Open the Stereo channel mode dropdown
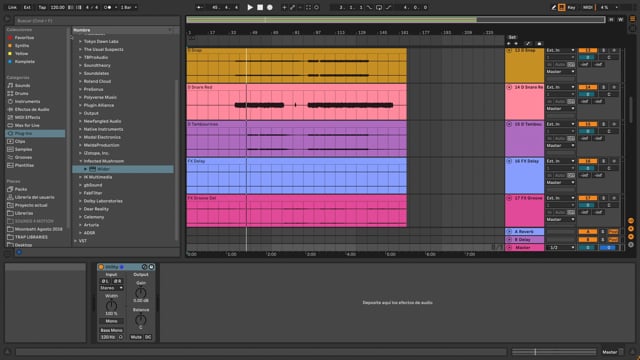Screen dimensions: 640x360 [x=111, y=288]
